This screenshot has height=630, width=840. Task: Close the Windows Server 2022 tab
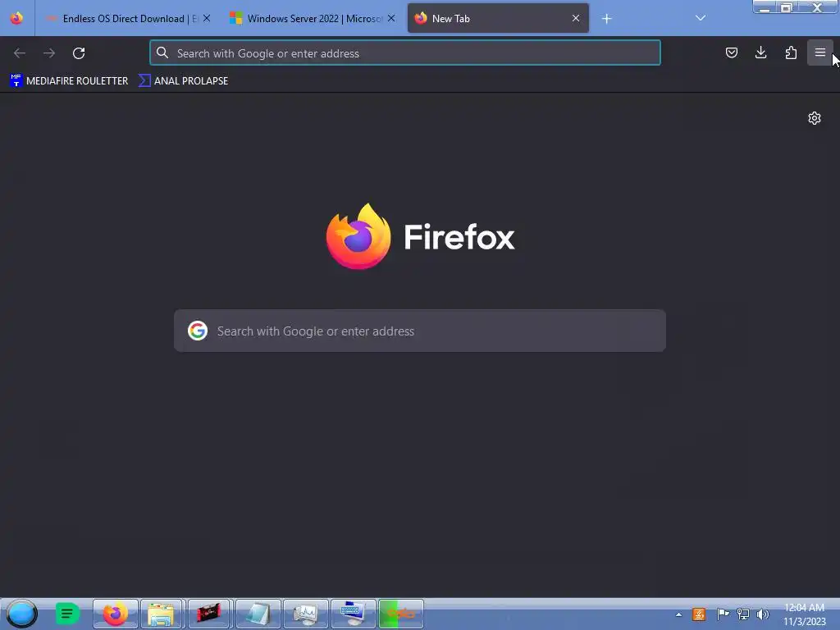click(391, 18)
